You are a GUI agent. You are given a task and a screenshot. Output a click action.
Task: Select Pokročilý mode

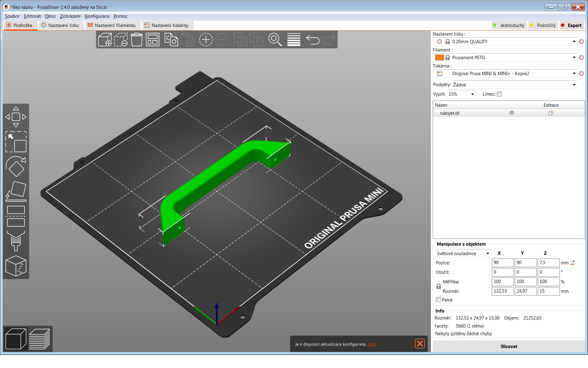[543, 25]
